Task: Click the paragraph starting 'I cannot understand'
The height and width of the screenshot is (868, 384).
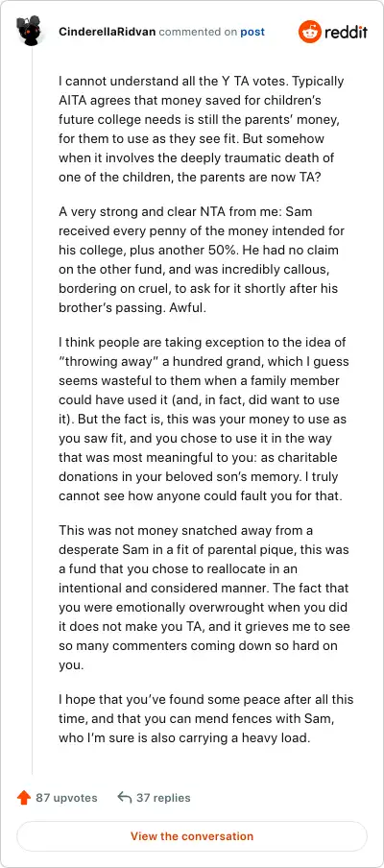Action: 204,129
